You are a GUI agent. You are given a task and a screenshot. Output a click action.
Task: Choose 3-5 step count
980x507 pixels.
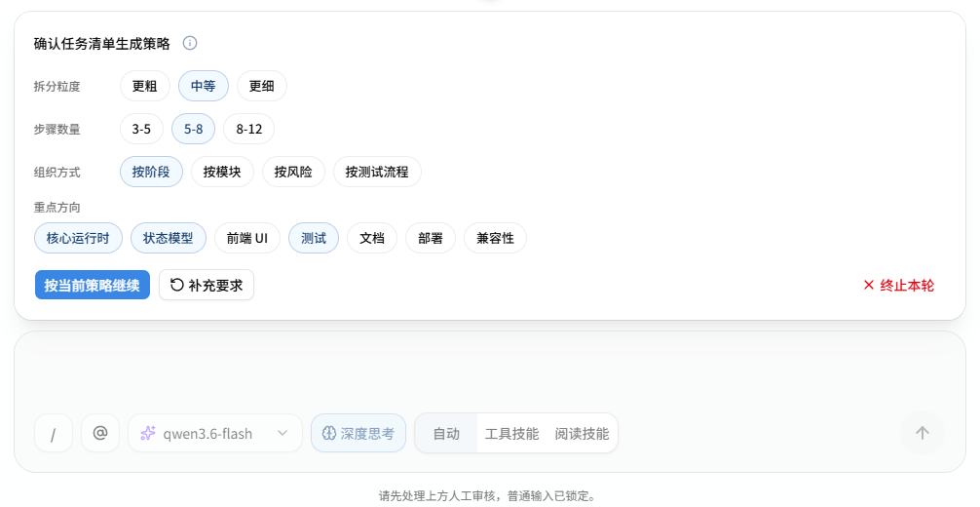[141, 129]
